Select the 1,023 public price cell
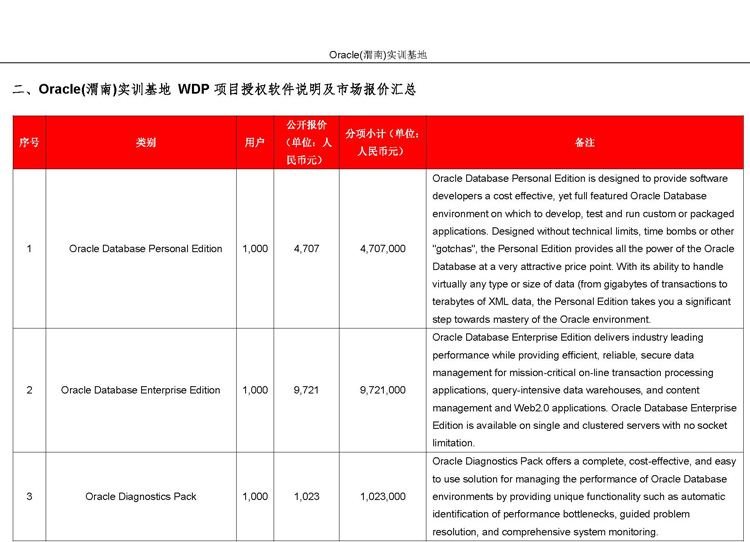The width and height of the screenshot is (750, 542). coord(306,496)
